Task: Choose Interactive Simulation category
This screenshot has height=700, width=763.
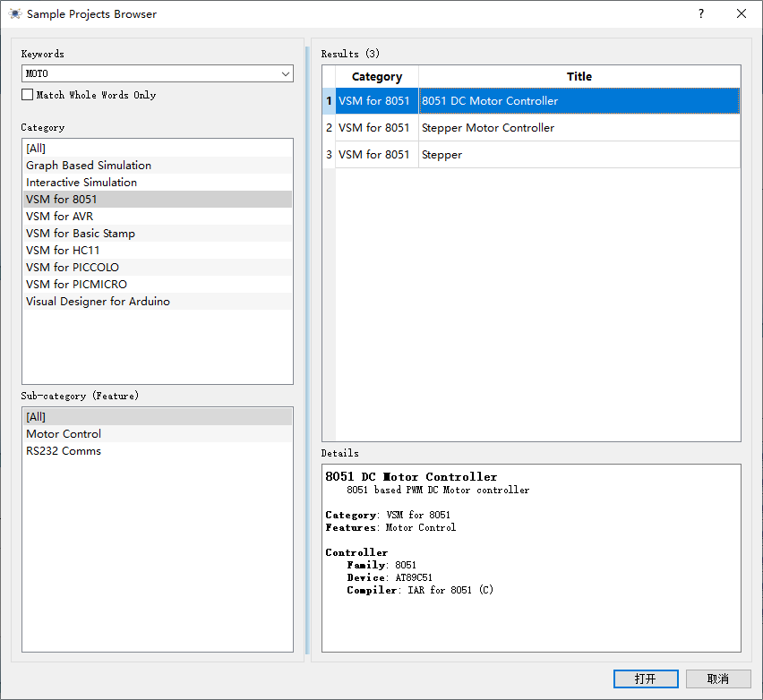Action: coord(81,183)
